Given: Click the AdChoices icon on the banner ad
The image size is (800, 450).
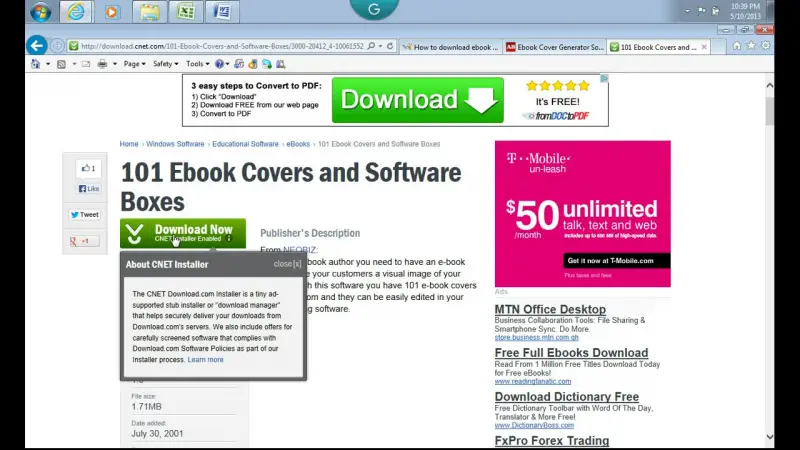Looking at the screenshot, I should [604, 78].
